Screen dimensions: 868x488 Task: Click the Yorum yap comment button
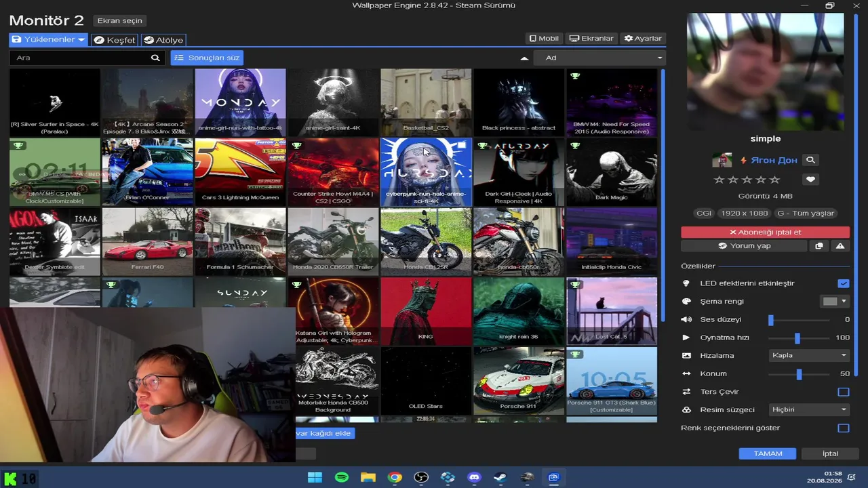(x=745, y=246)
